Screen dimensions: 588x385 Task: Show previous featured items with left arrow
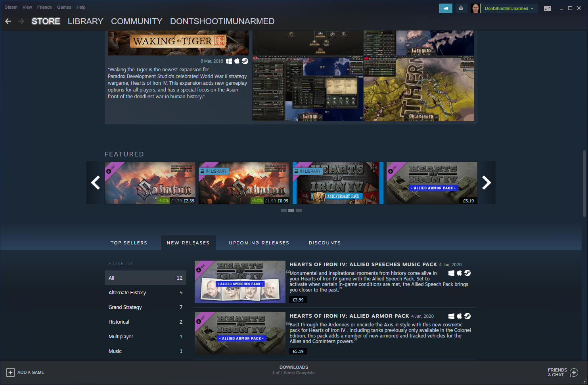click(x=96, y=183)
